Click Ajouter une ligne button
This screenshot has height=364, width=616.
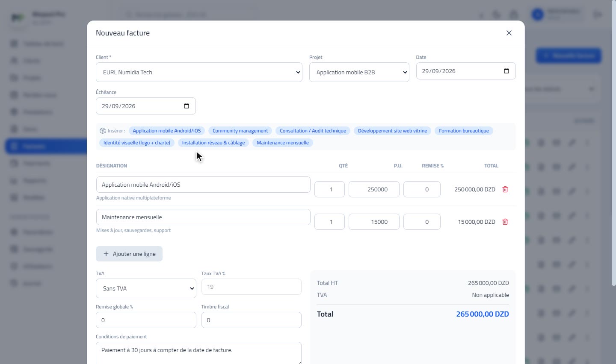click(129, 254)
